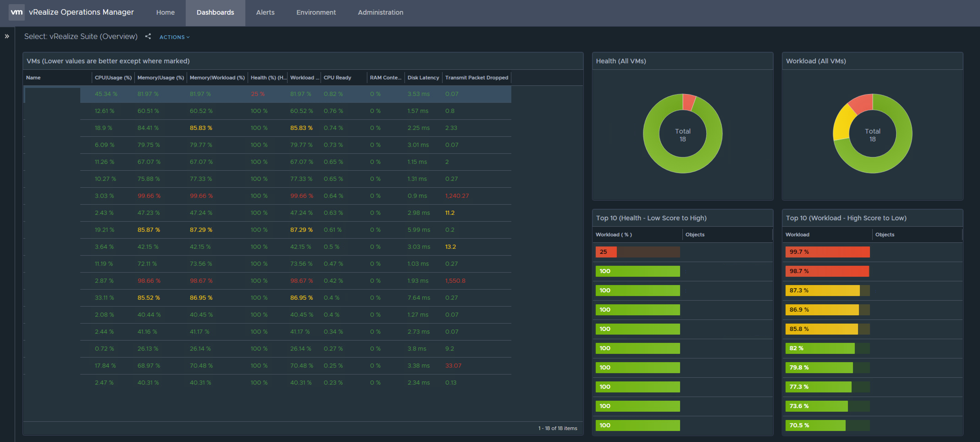Sort by Transmit Packet Dropped header
Viewport: 980px width, 442px height.
[476, 78]
